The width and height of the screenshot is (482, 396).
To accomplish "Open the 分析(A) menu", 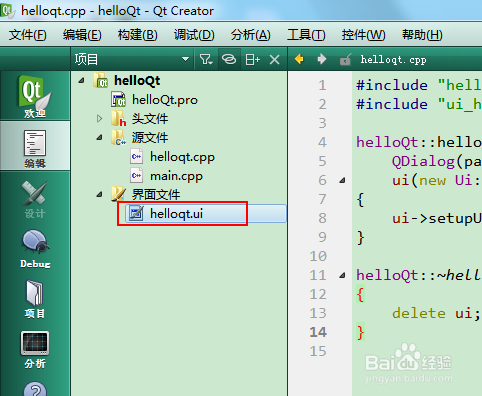I will click(251, 35).
